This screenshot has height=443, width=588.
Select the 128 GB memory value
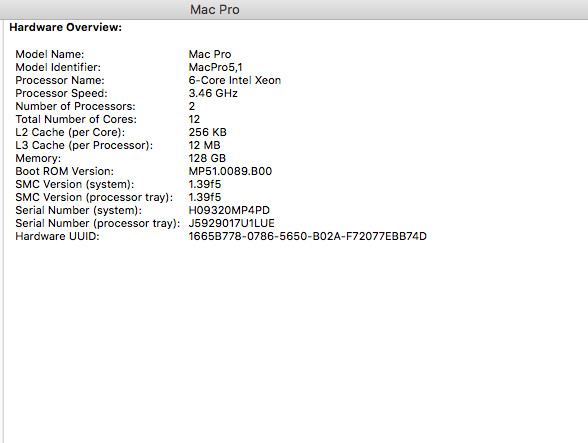click(207, 158)
